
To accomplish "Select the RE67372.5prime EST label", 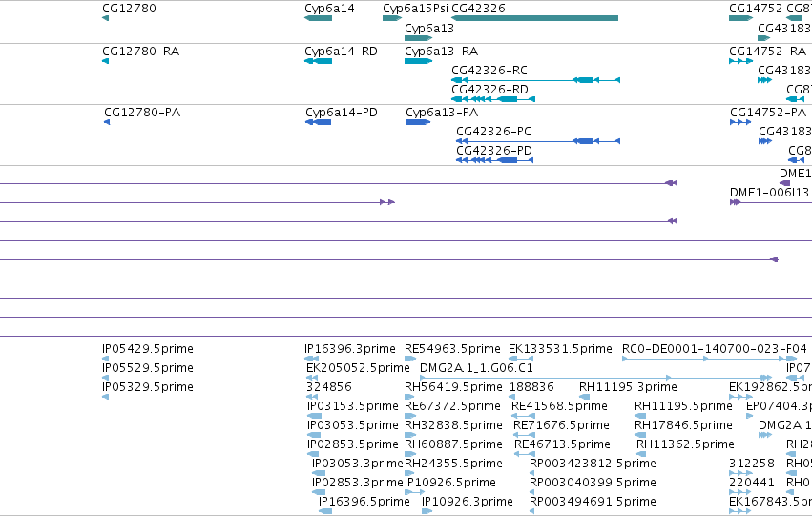I will [453, 406].
